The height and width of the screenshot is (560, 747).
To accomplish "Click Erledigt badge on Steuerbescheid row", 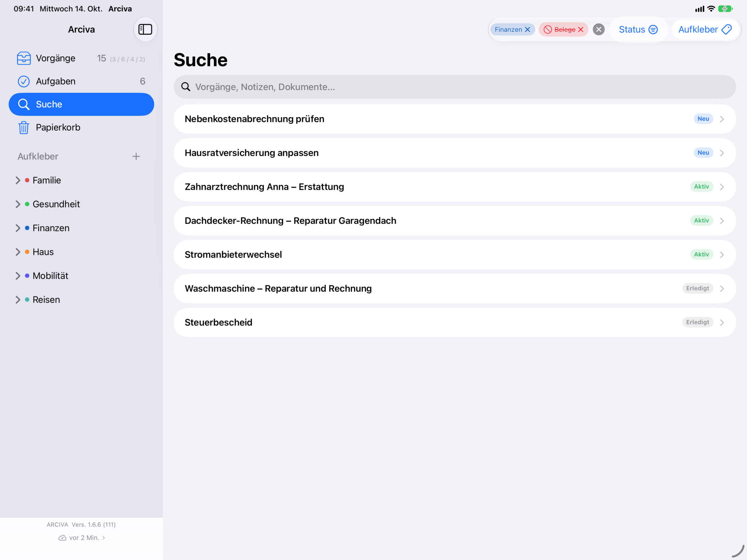I will pos(697,322).
